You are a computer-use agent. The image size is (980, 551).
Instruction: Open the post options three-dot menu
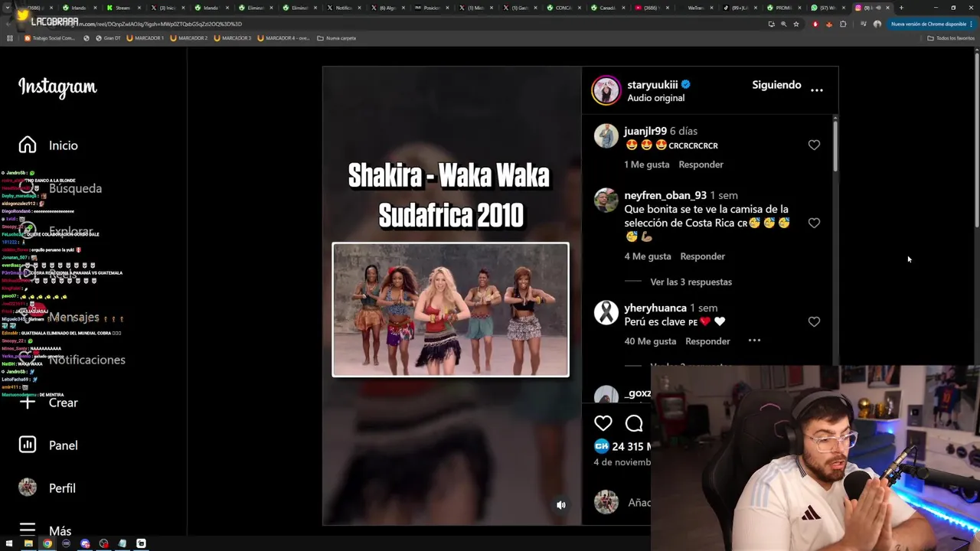817,90
